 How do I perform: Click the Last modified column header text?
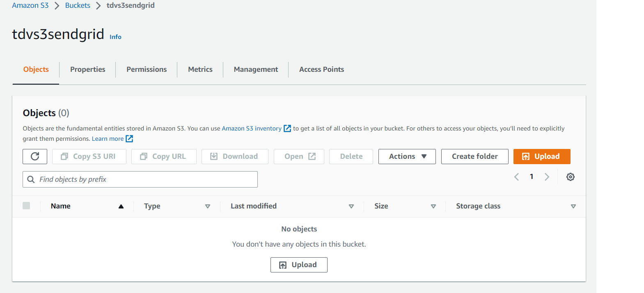coord(254,206)
